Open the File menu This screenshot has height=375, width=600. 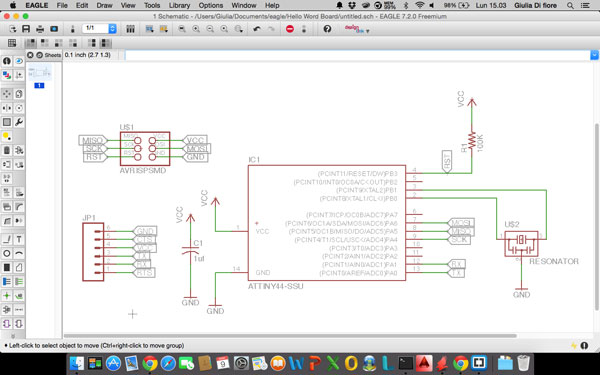click(x=62, y=5)
